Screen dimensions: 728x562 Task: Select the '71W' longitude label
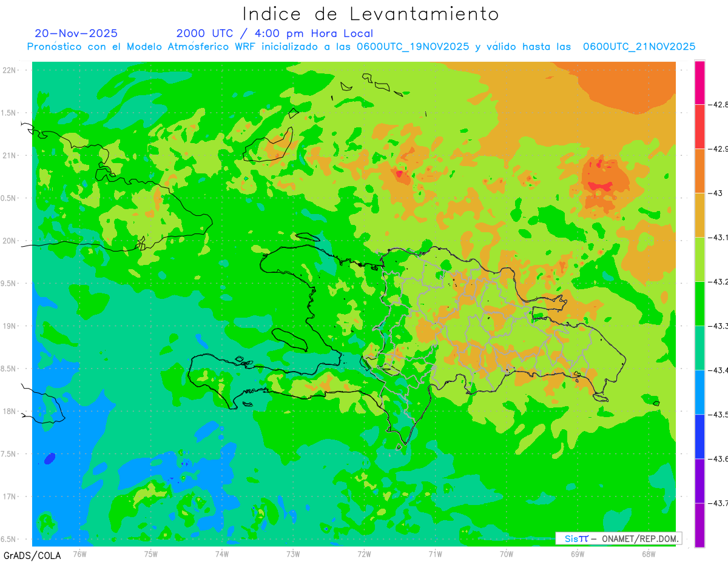coord(435,554)
